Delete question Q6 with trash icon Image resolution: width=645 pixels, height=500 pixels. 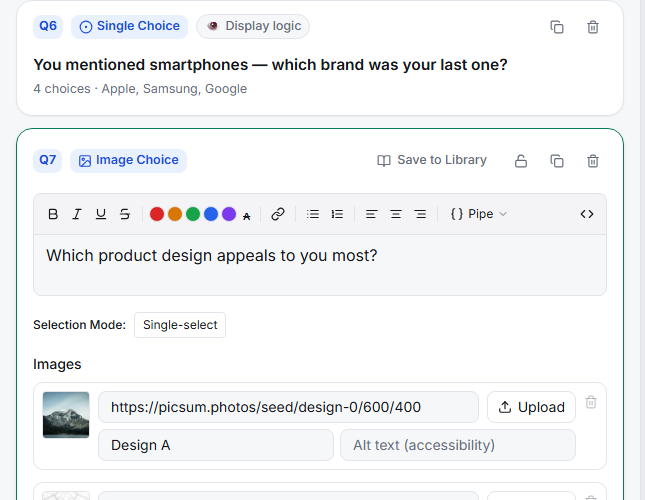point(592,27)
